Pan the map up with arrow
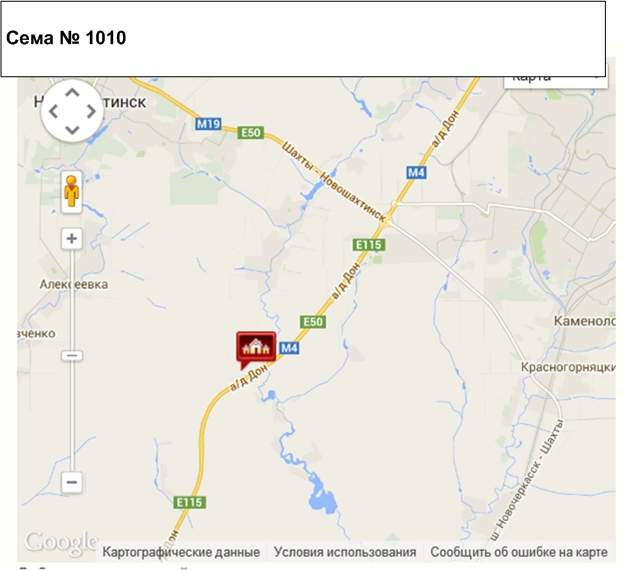The image size is (624, 570). click(72, 94)
